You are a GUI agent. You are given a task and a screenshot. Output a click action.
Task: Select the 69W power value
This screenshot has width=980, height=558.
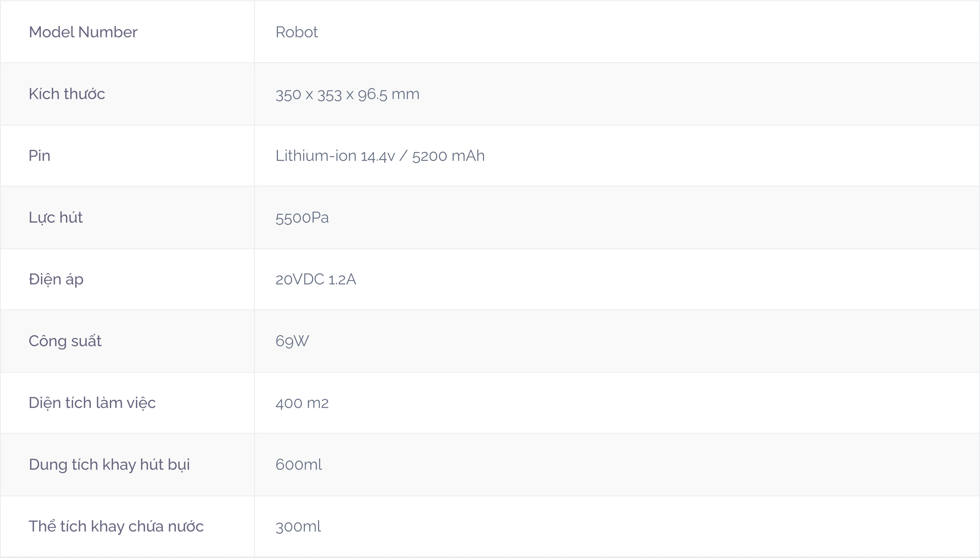292,341
